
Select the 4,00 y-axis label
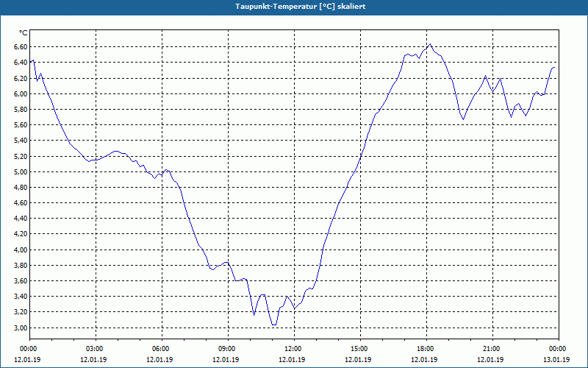(x=21, y=250)
